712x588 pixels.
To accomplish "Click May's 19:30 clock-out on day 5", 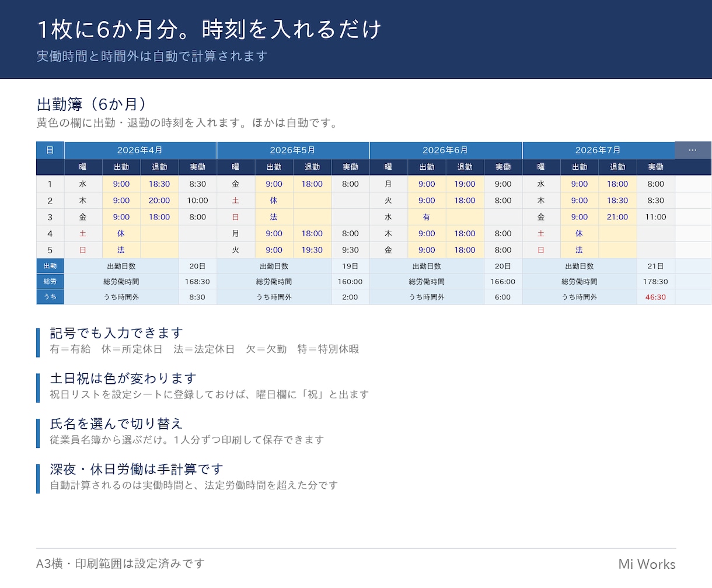I will point(312,250).
